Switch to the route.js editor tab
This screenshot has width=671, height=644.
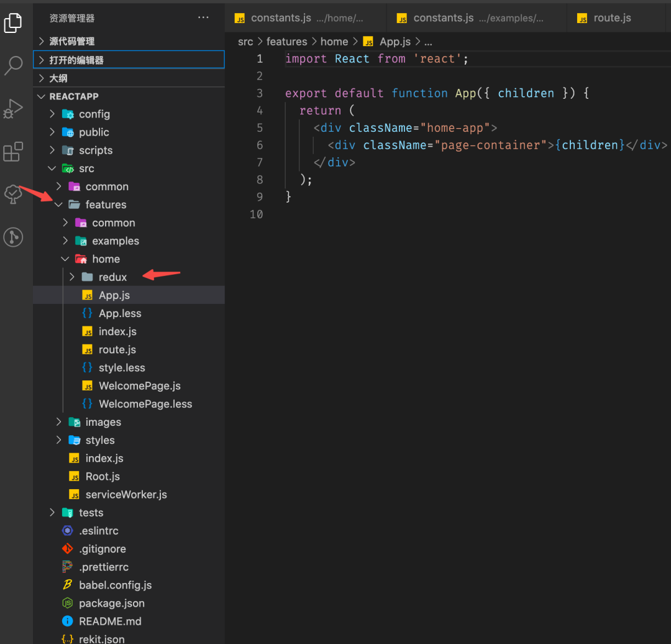tap(611, 18)
